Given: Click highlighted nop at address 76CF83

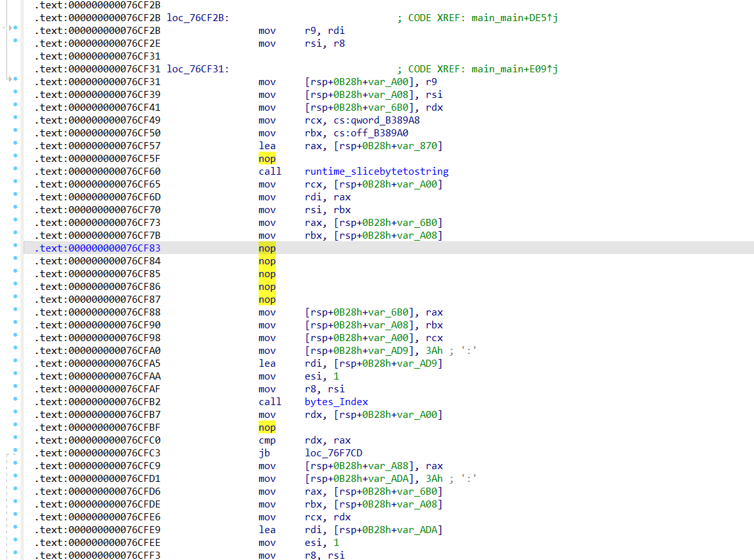Looking at the screenshot, I should [x=268, y=248].
